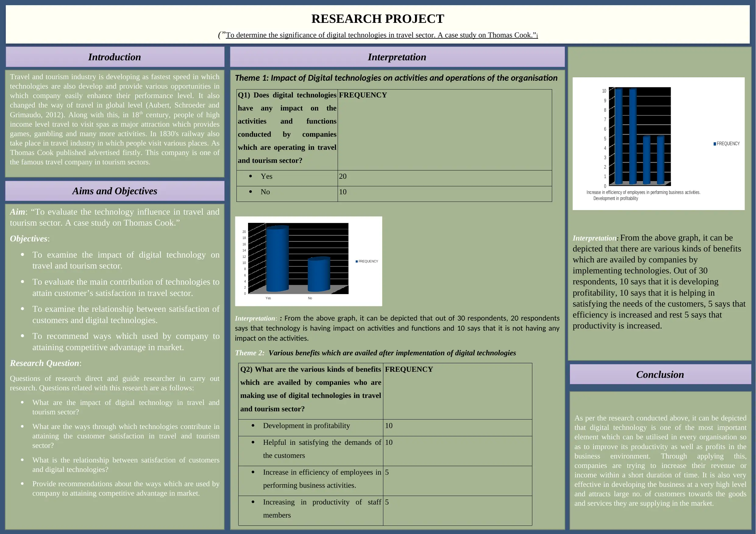Viewport: 756px width, 534px height.
Task: Click the 'Aim' label text
Action: click(17, 212)
